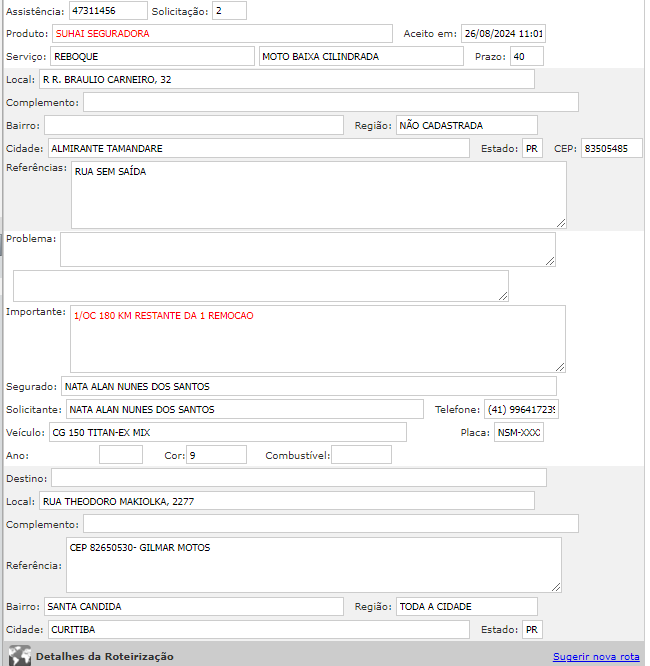Focus the Aceito em date field
This screenshot has width=650, height=666.
(503, 33)
